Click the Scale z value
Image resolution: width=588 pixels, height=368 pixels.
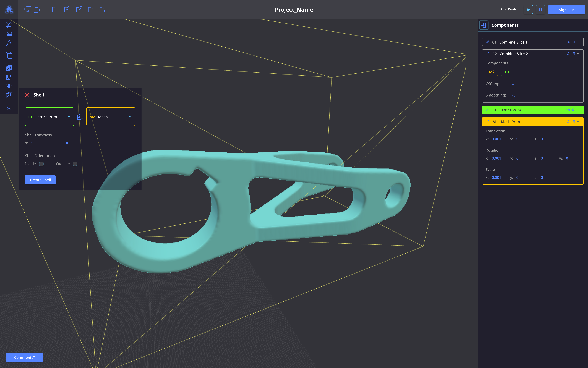click(542, 177)
